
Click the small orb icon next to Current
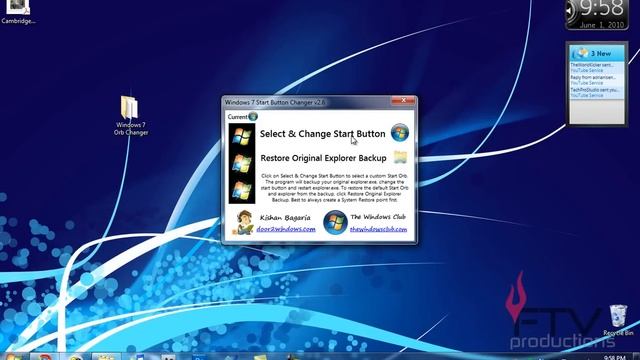253,117
